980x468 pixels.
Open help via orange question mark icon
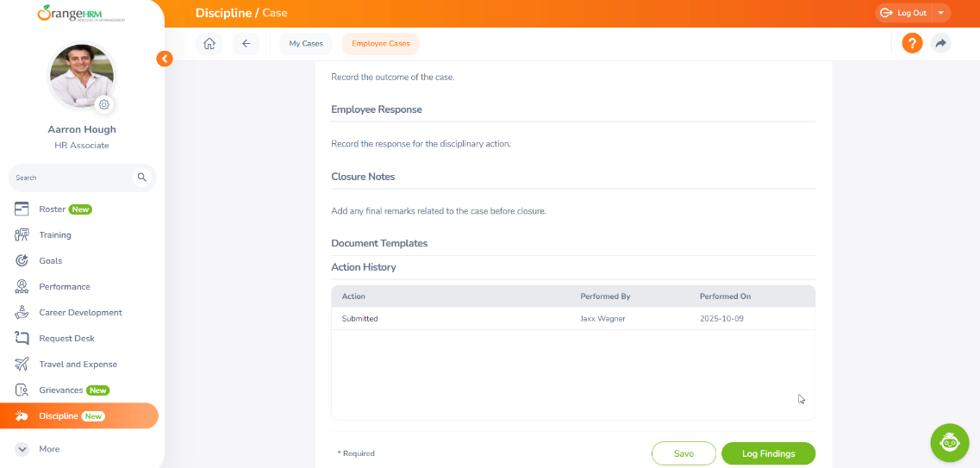pyautogui.click(x=912, y=43)
